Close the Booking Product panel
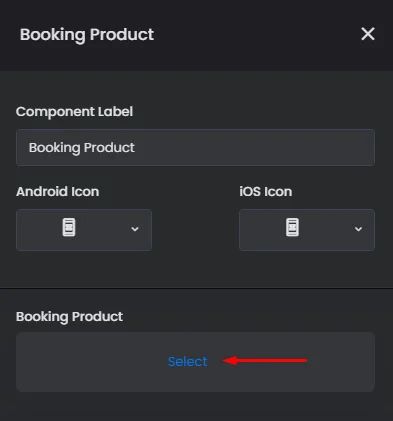This screenshot has width=393, height=421. [368, 34]
